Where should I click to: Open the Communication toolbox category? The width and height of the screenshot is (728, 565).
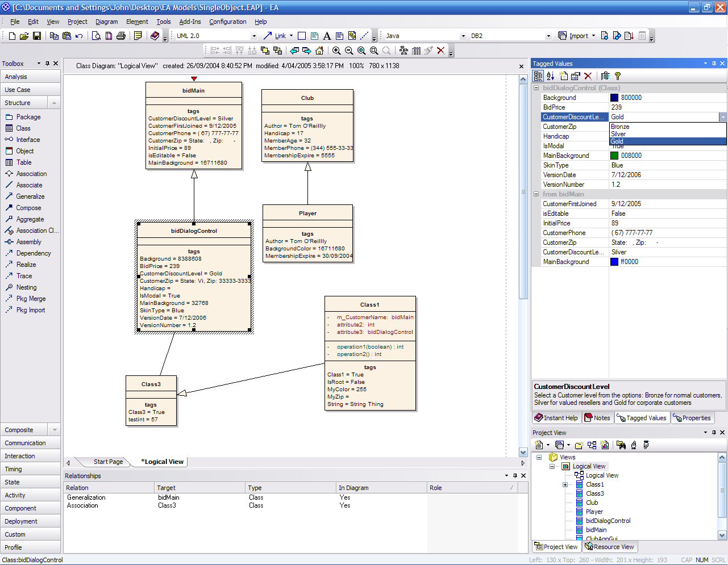[30, 443]
